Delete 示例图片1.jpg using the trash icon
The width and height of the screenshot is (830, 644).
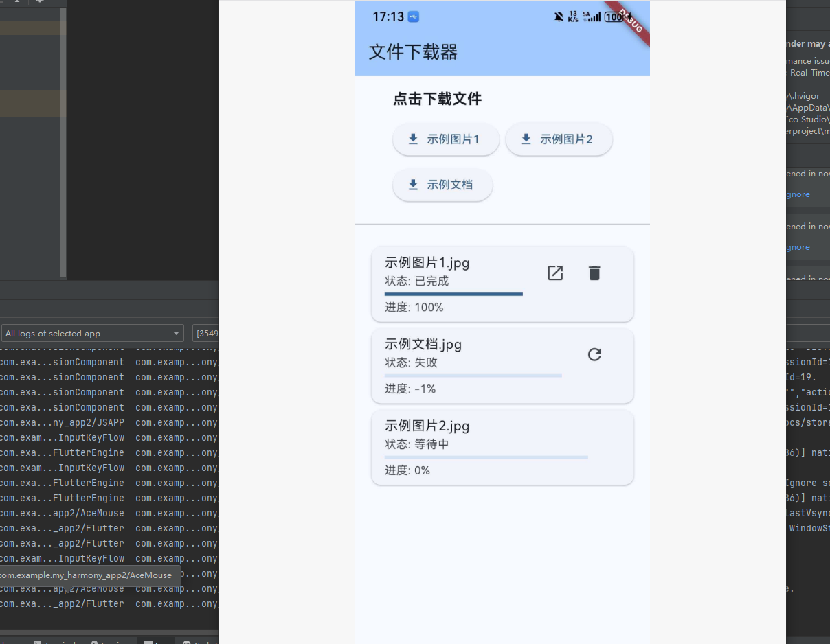pos(594,273)
